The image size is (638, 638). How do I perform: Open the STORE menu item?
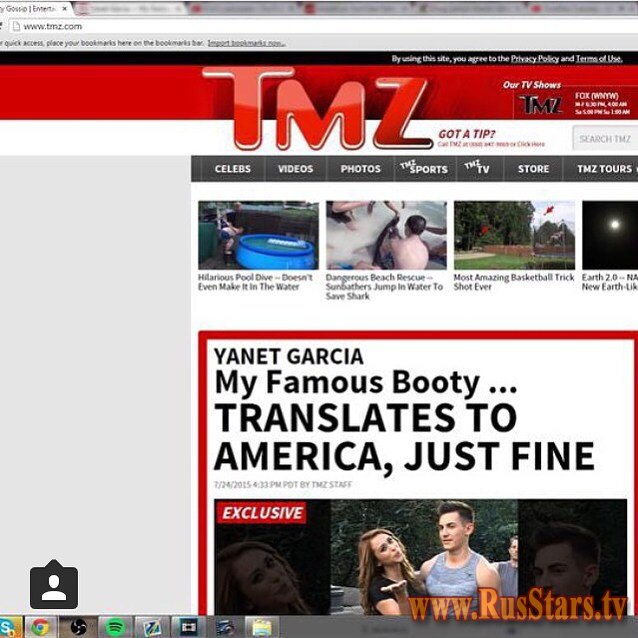pyautogui.click(x=533, y=169)
